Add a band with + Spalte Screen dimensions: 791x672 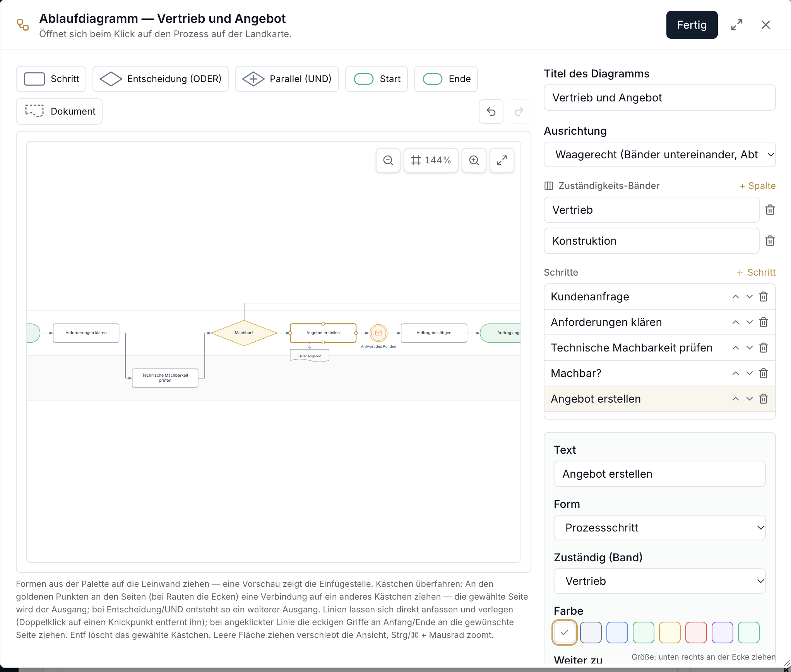(757, 186)
